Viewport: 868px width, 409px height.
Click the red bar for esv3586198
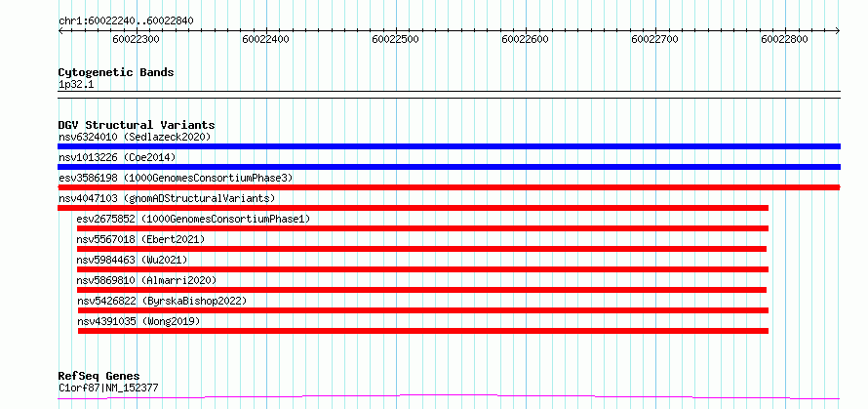coord(449,187)
